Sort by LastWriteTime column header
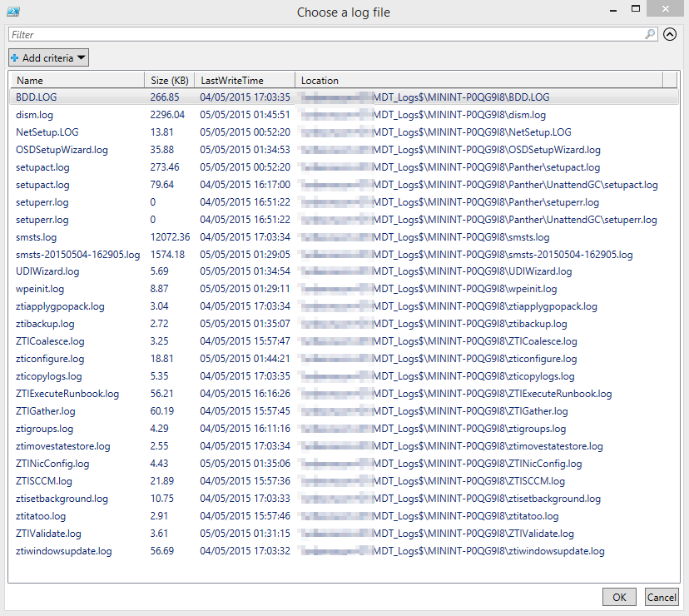This screenshot has height=616, width=689. 232,81
